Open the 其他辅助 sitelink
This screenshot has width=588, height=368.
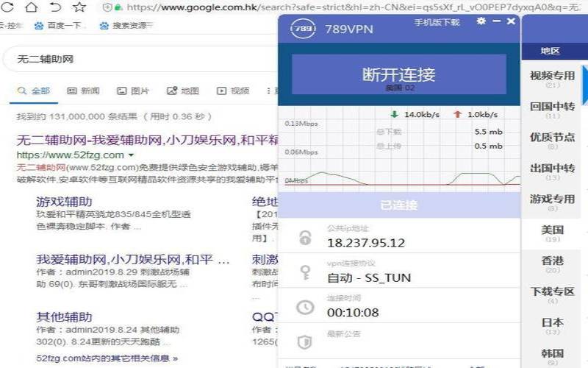click(x=64, y=317)
